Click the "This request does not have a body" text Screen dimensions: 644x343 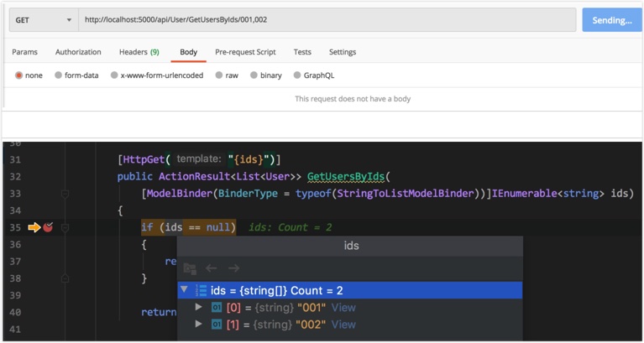click(353, 99)
